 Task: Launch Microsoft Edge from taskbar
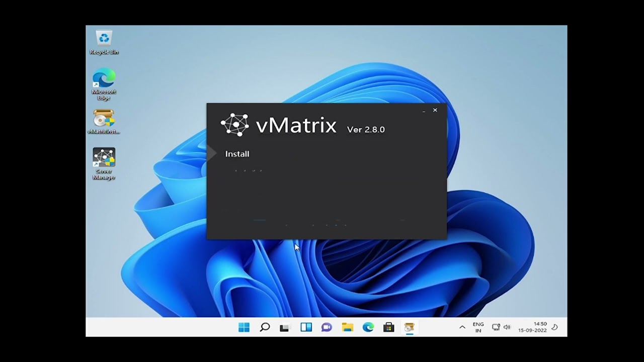tap(368, 327)
